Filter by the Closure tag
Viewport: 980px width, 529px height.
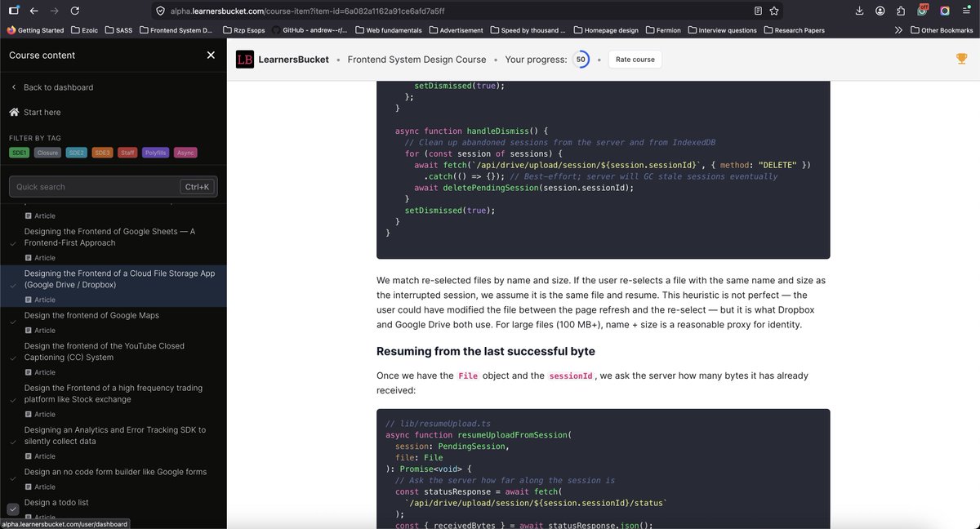(x=47, y=153)
